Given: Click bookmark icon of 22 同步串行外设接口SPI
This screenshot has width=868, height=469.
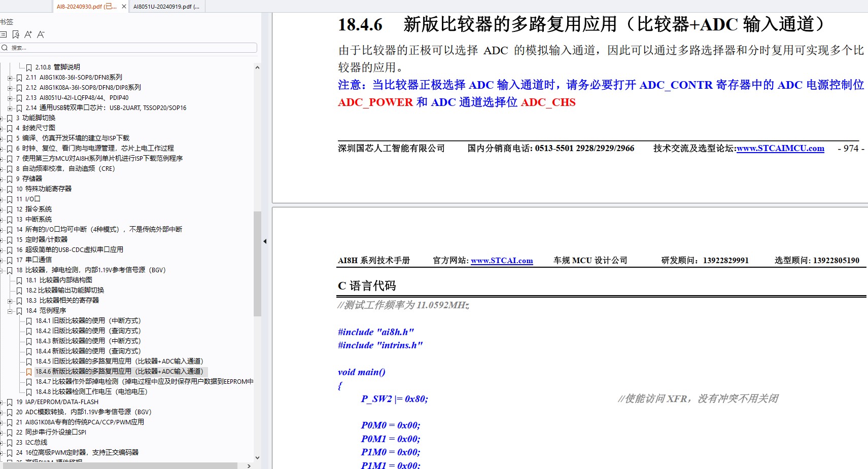Looking at the screenshot, I should (10, 432).
